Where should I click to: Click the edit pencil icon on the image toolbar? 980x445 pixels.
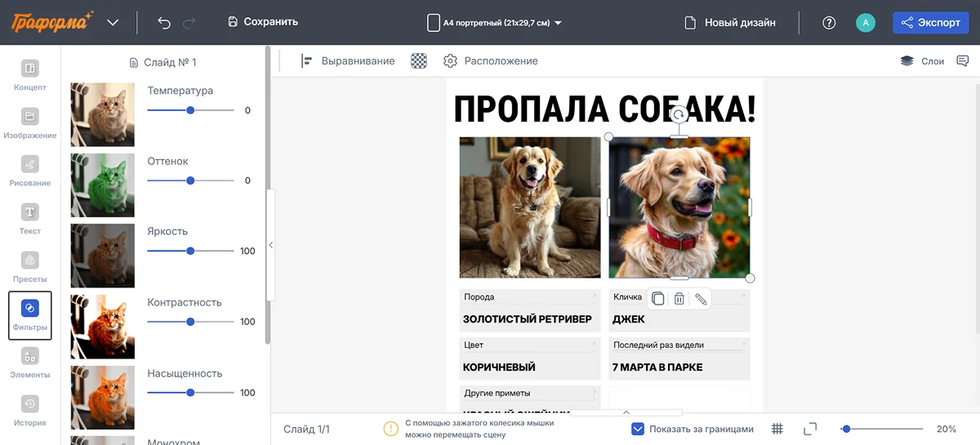click(x=701, y=299)
